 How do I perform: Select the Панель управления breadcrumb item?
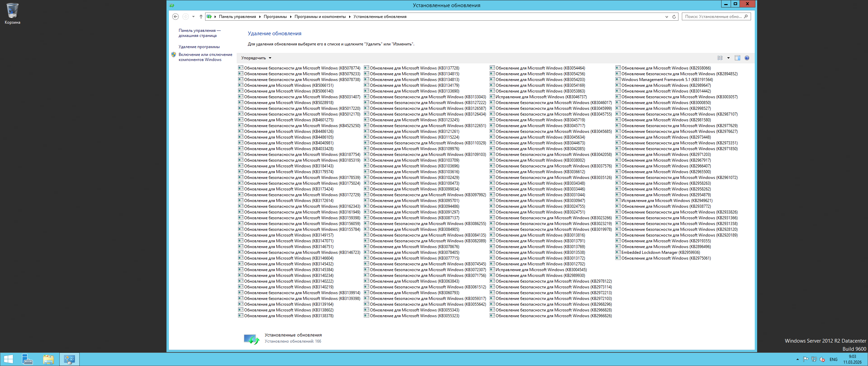[237, 17]
